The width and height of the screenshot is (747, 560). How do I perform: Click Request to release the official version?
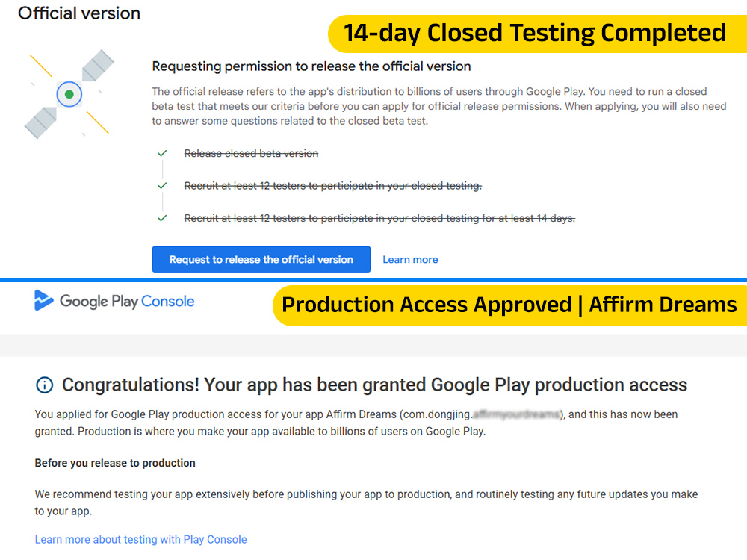point(261,260)
